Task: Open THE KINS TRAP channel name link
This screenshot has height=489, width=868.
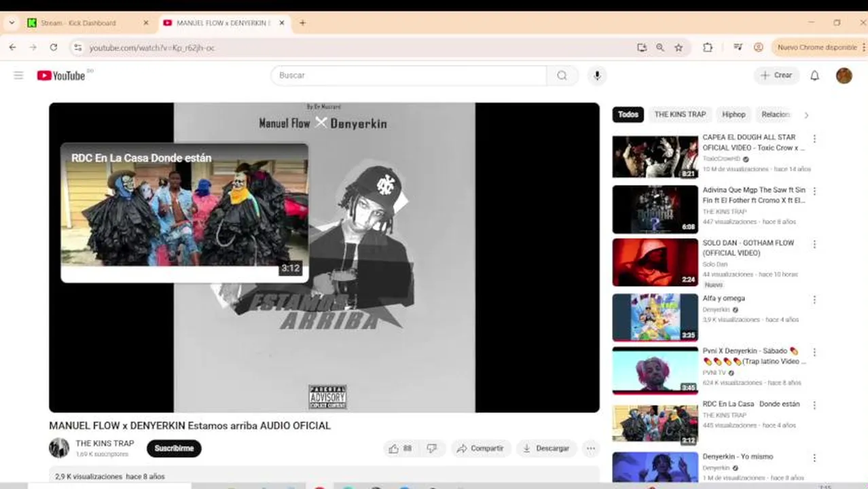Action: coord(105,443)
